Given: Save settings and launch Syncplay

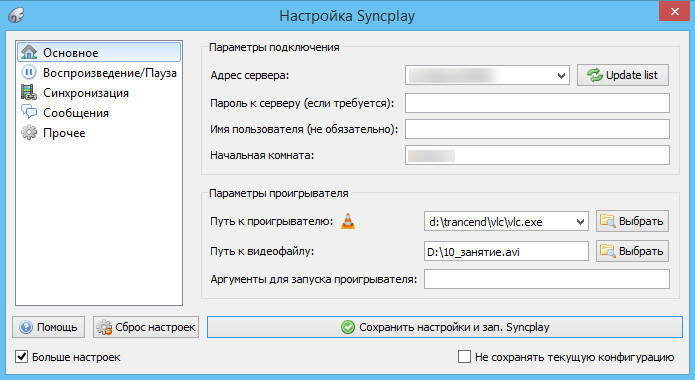Looking at the screenshot, I should [445, 327].
